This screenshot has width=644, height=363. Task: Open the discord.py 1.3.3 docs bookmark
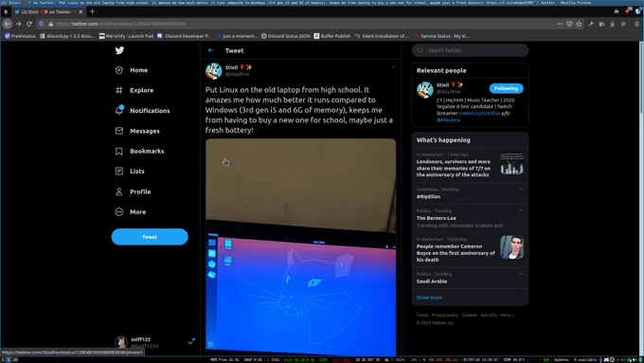point(67,36)
